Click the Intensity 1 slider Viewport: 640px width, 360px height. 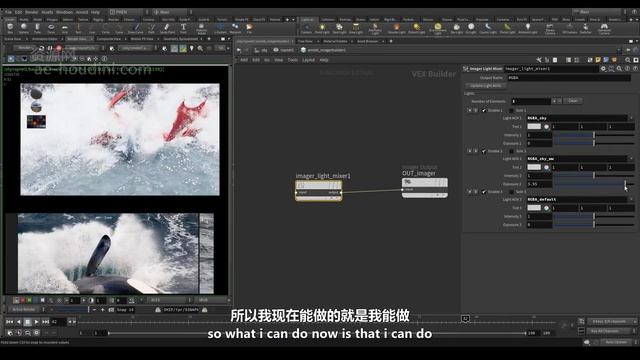[x=594, y=135]
